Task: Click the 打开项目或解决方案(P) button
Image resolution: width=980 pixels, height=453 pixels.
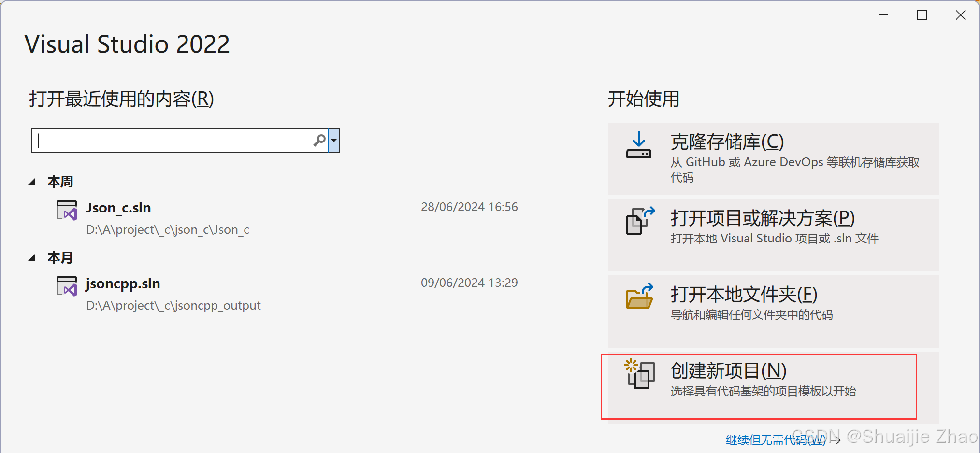Action: tap(773, 235)
